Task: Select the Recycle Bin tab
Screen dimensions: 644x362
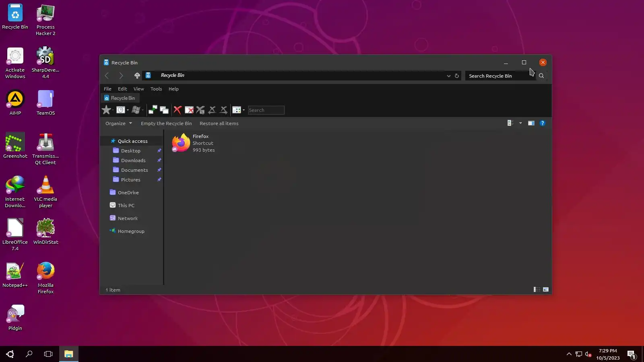Action: click(x=120, y=98)
